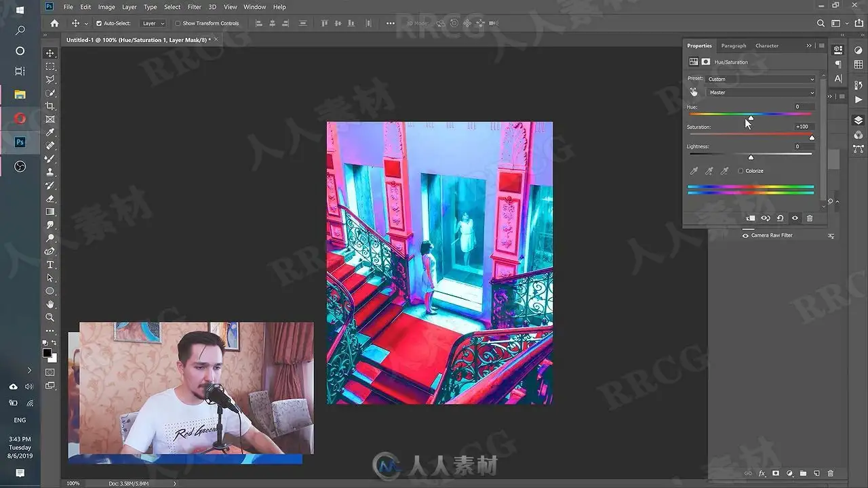
Task: Click the view previous state icon
Action: pyautogui.click(x=765, y=218)
